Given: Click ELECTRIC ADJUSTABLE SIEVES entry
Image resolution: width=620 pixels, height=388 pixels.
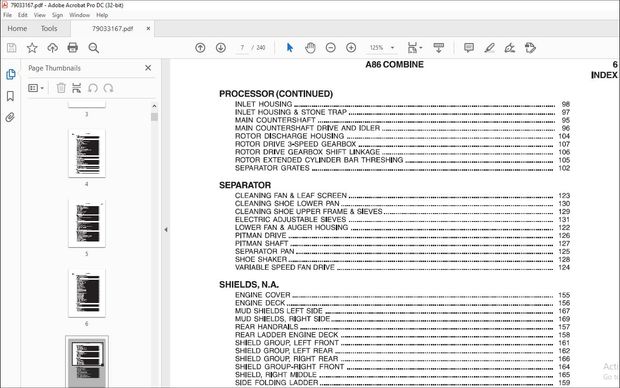Looking at the screenshot, I should pos(402,220).
